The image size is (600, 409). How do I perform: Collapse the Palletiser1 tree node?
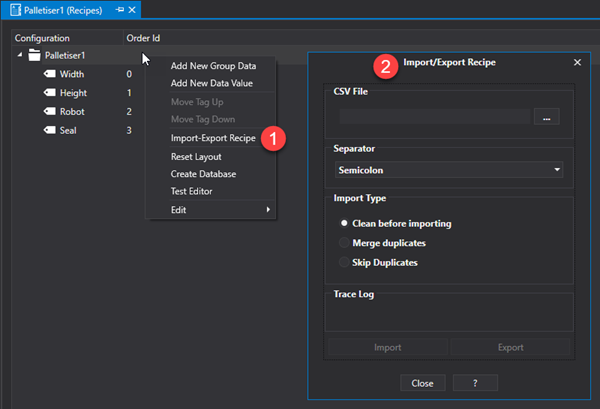pyautogui.click(x=20, y=55)
